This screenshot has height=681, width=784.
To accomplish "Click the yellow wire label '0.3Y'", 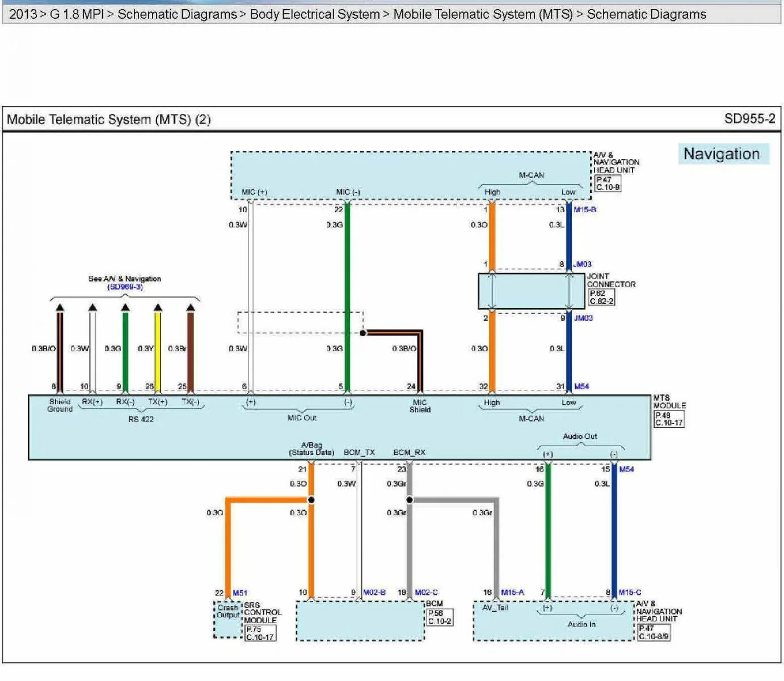I will coord(145,348).
